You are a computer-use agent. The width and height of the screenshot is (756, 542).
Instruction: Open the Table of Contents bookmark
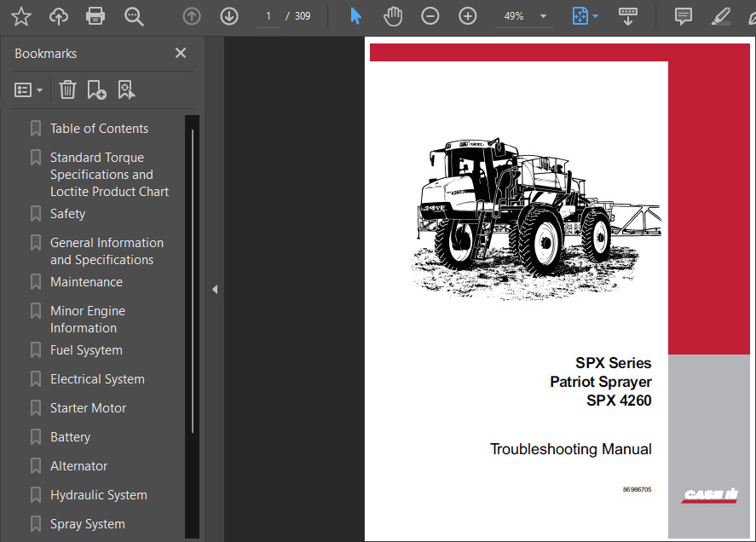click(x=99, y=129)
